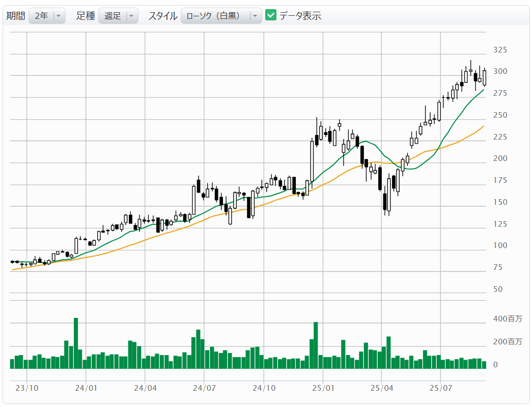Click the スタイル label
The height and width of the screenshot is (407, 532).
163,16
